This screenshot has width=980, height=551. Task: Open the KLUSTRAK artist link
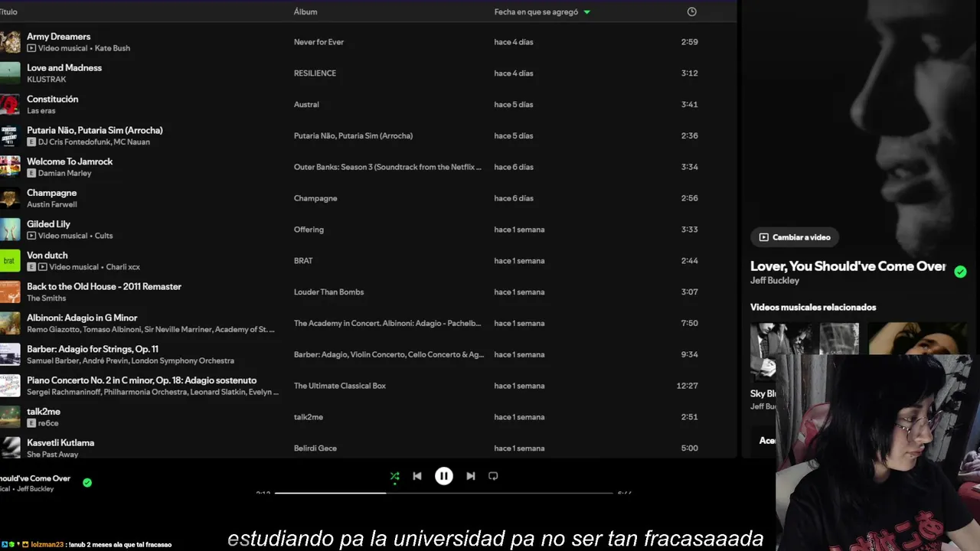click(x=47, y=80)
